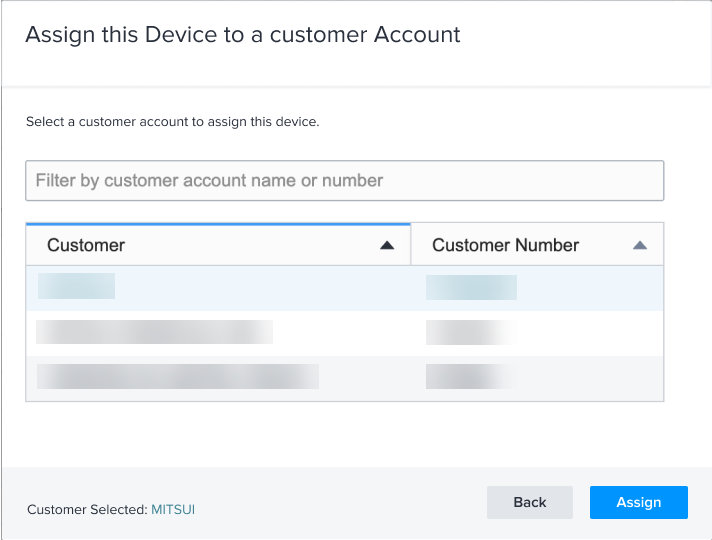
Task: Select the third row's blurred customer name
Action: [x=177, y=377]
